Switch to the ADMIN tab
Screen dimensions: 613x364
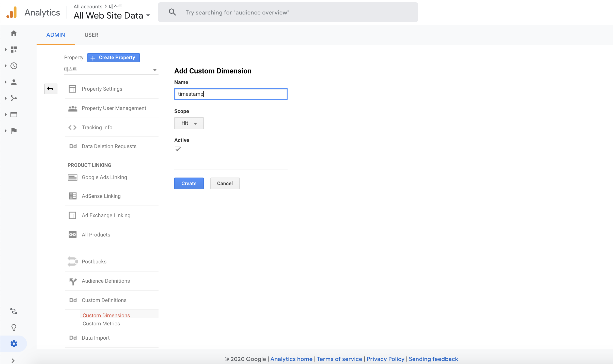coord(56,35)
